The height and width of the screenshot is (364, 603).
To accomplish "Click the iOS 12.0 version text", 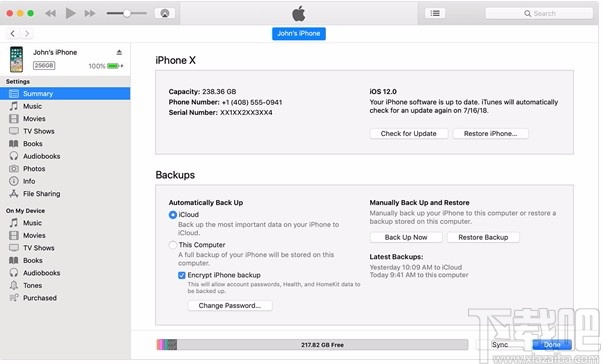I will (383, 91).
